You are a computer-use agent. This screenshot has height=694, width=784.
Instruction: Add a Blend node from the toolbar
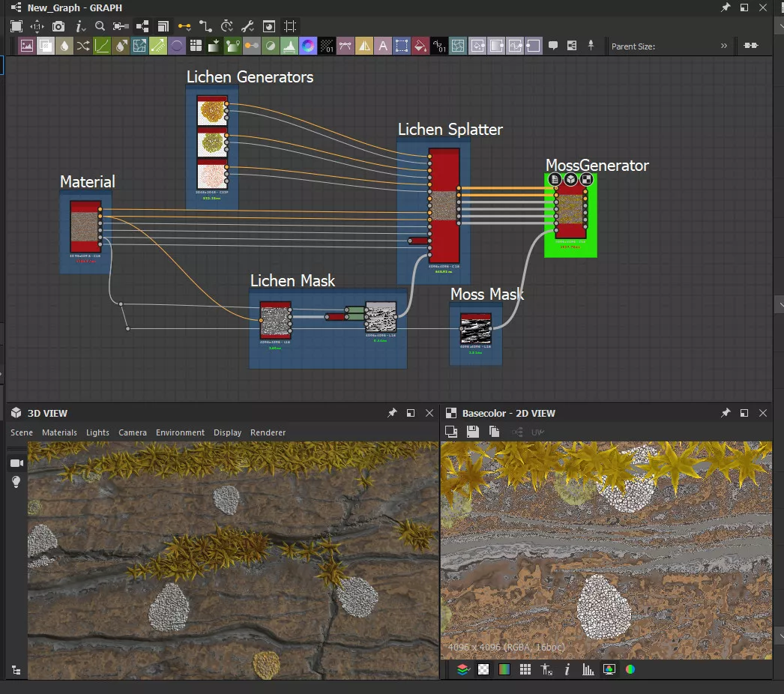pos(46,46)
